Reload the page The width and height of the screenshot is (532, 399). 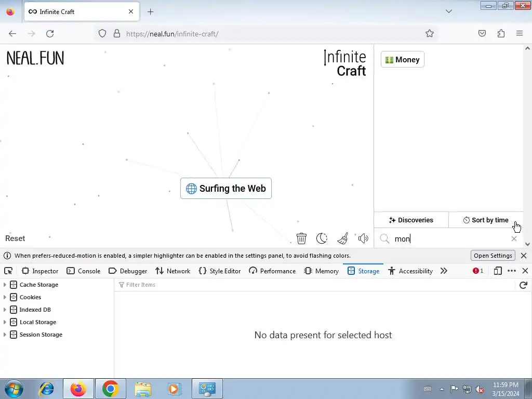(x=50, y=34)
